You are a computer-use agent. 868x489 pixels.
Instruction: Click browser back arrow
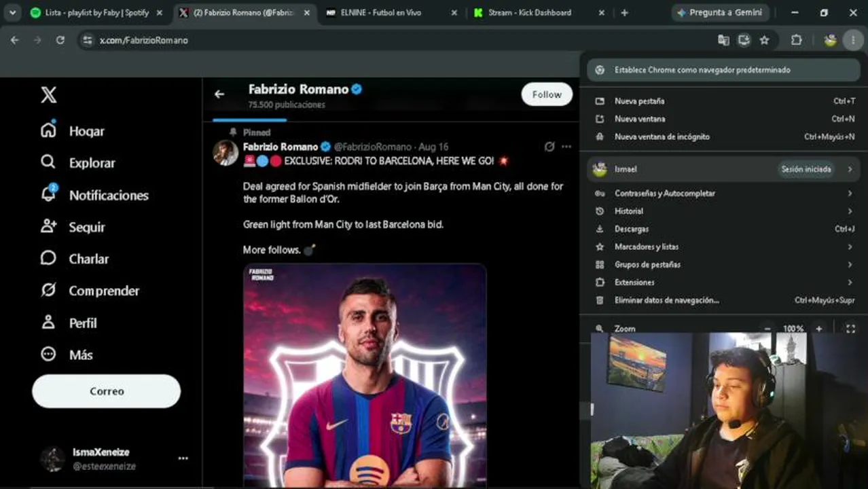point(15,40)
